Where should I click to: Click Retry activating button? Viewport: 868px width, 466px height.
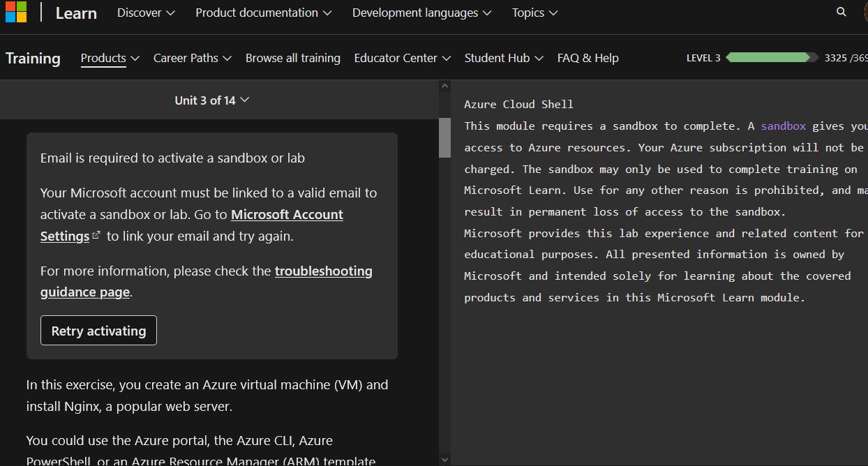tap(98, 331)
